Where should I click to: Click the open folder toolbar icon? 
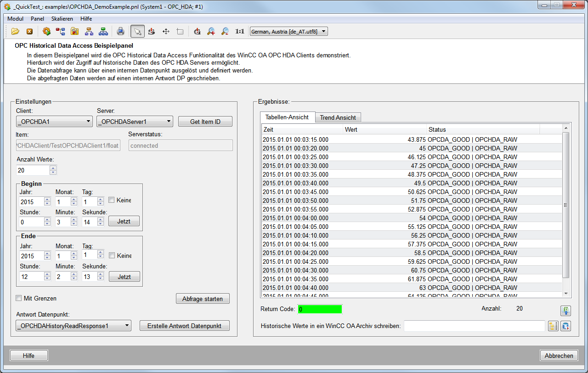point(15,31)
